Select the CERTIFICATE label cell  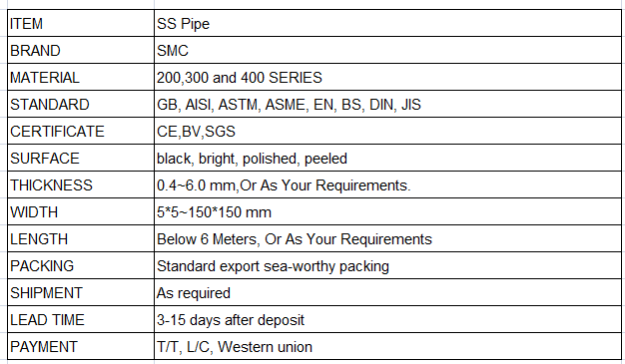point(81,131)
